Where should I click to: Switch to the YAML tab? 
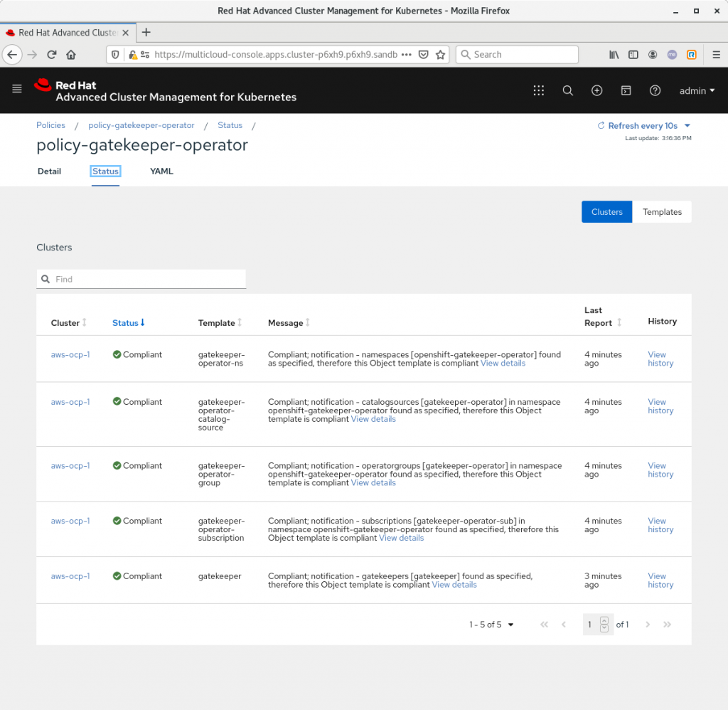(x=161, y=171)
